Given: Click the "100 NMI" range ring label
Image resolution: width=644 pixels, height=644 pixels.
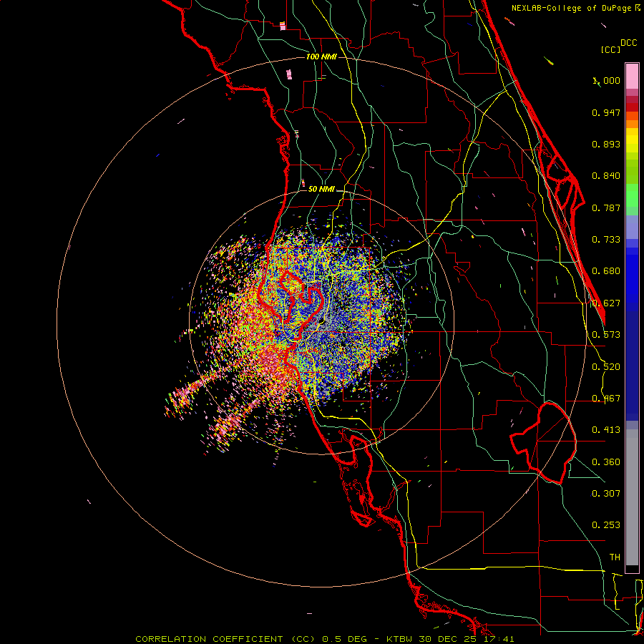Looking at the screenshot, I should [x=321, y=57].
